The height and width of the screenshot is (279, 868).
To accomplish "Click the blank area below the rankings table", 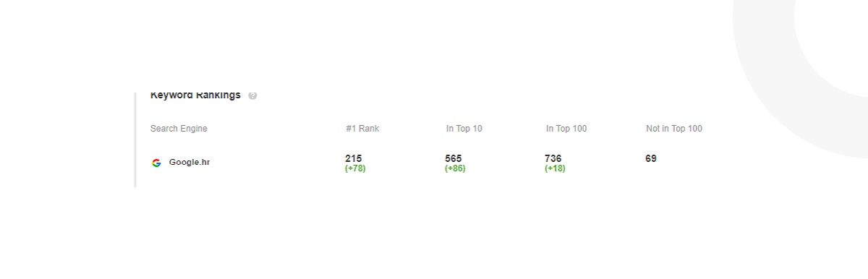I will [x=434, y=231].
